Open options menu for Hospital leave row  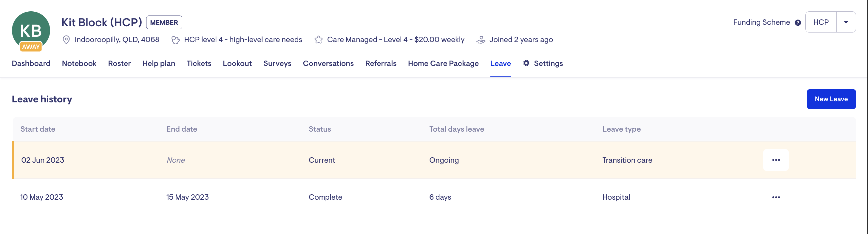[776, 197]
